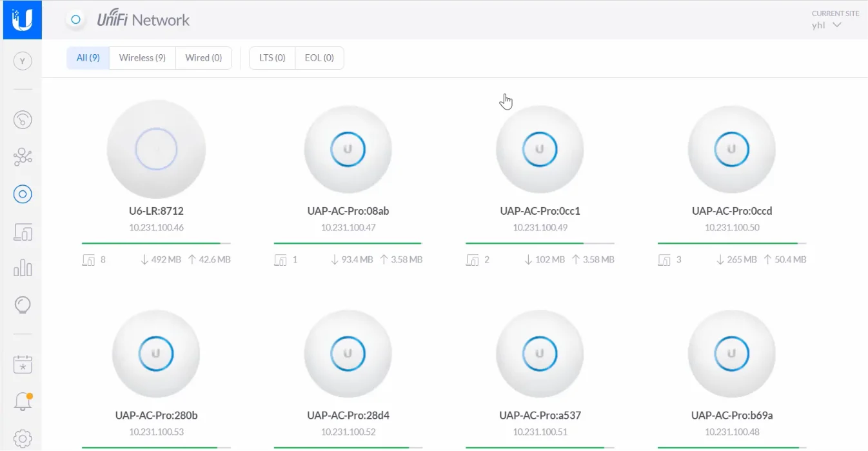Click IP address 10.231.100.50
Viewport: 868px width, 451px height.
(x=732, y=228)
